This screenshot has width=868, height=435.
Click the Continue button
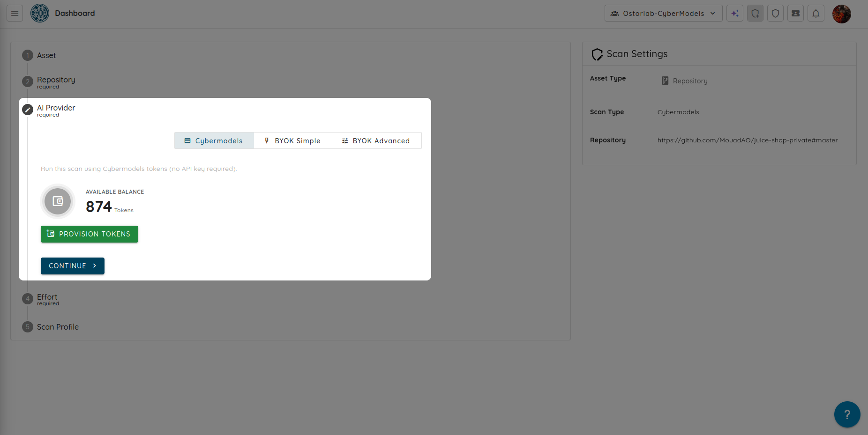[73, 266]
